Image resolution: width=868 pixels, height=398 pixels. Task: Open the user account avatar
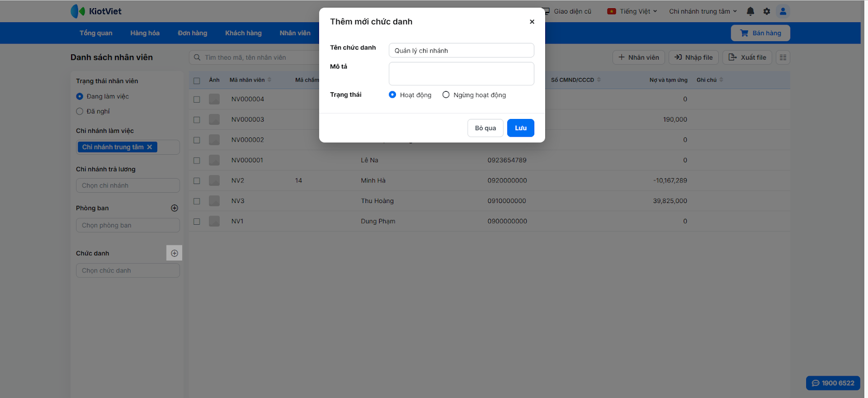(x=783, y=11)
